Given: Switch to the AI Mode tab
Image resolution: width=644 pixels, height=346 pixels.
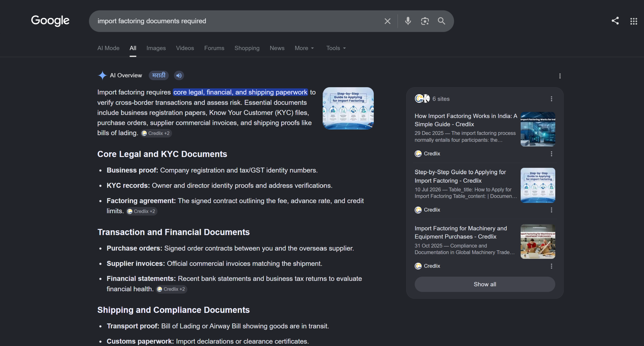Looking at the screenshot, I should [x=108, y=48].
